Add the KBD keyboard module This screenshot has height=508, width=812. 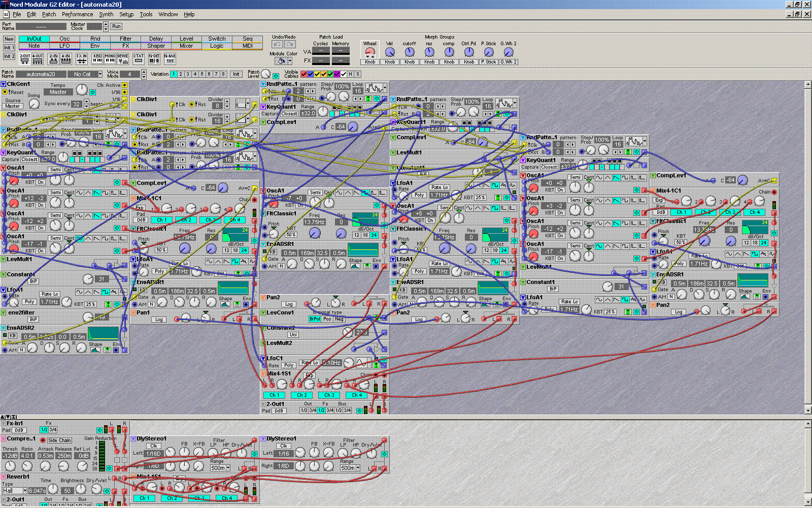tap(97, 59)
